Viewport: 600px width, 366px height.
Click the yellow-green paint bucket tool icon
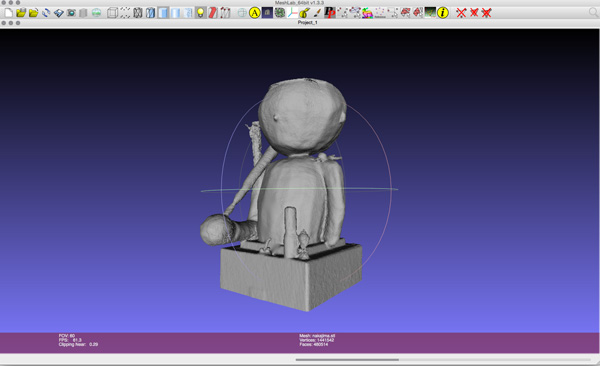(305, 13)
